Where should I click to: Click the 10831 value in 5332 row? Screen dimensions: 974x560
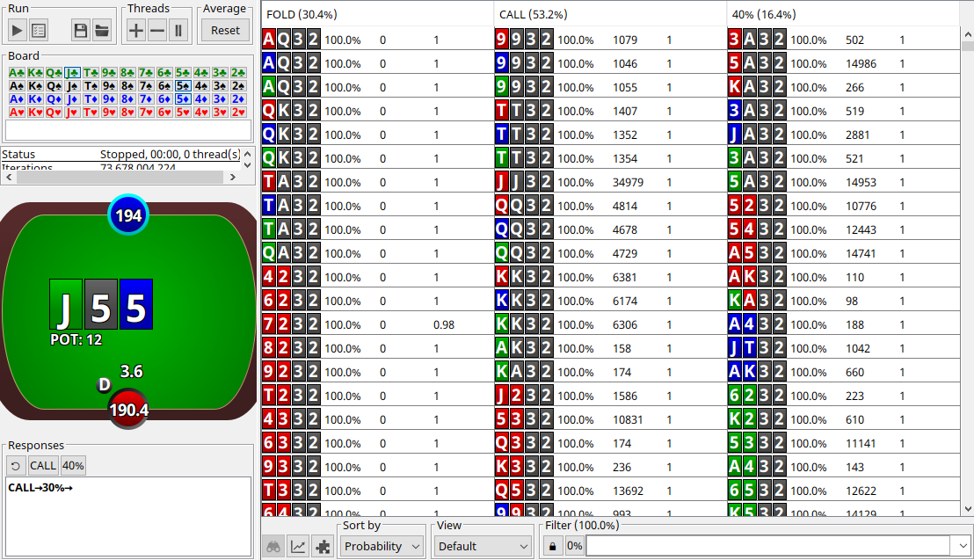(628, 419)
